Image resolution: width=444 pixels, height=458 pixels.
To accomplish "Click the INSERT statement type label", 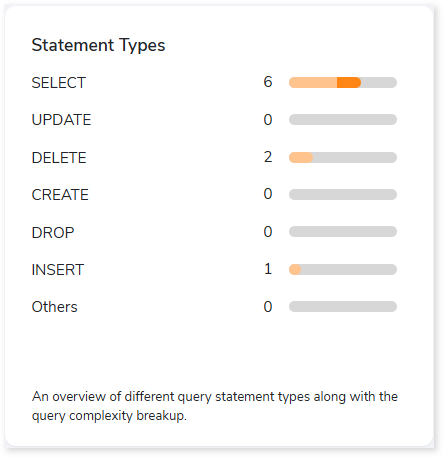I will 58,270.
